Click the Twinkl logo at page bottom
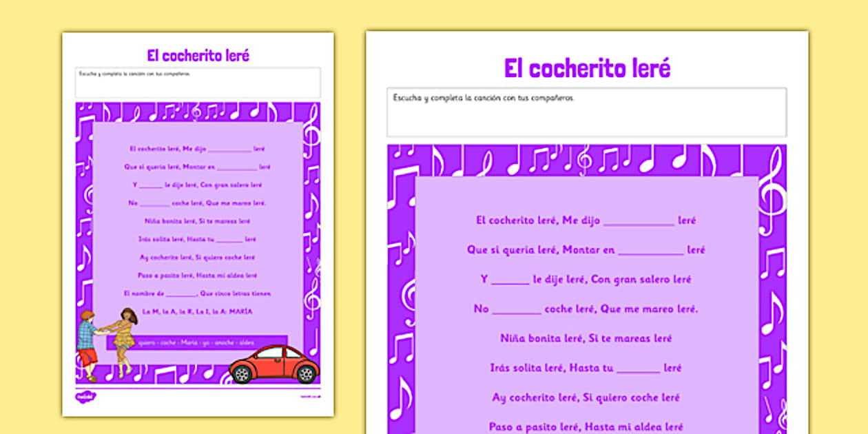 click(x=85, y=396)
